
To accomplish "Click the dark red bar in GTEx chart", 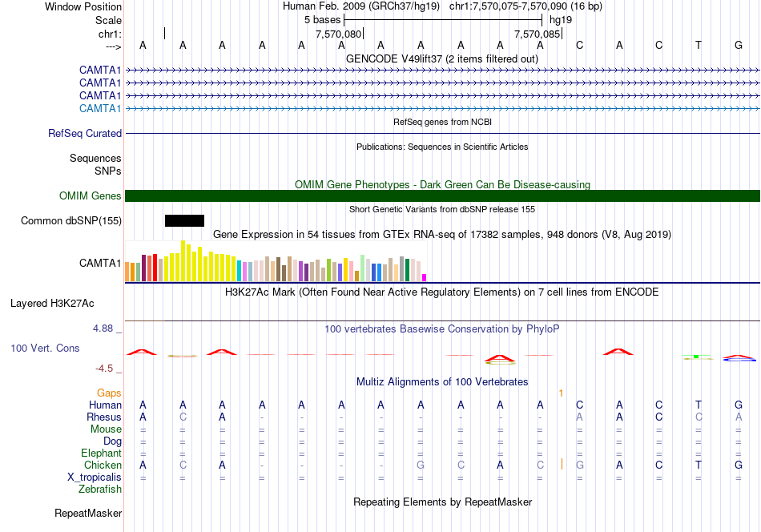I will click(144, 268).
